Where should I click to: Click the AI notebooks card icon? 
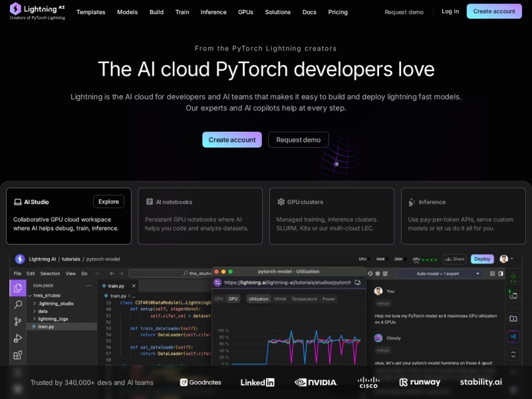pyautogui.click(x=149, y=202)
